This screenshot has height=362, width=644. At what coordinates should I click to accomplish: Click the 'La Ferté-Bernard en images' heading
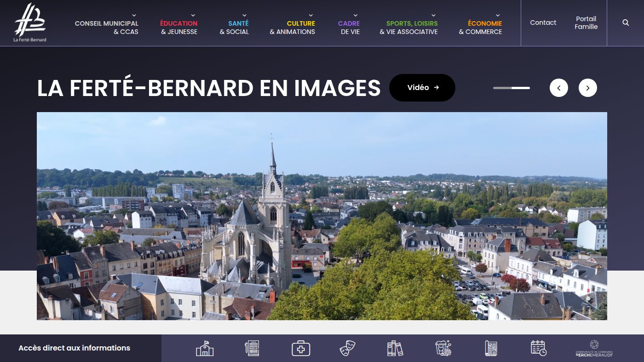click(209, 88)
